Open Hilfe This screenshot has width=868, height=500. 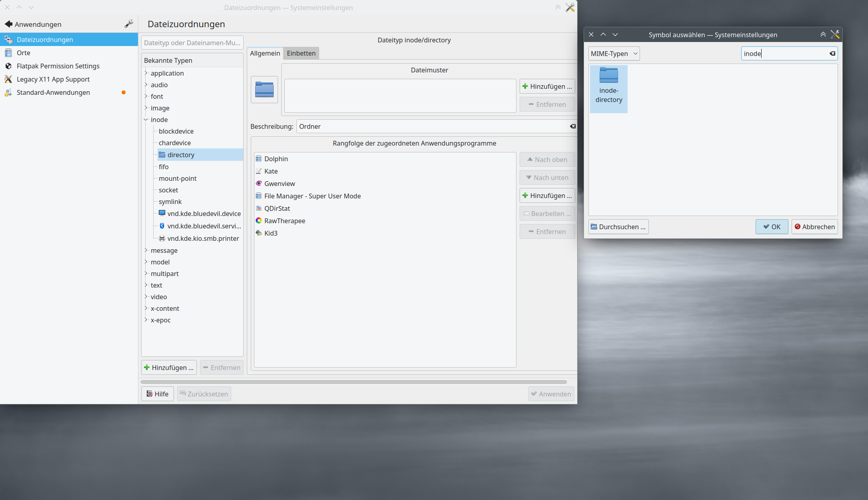click(158, 394)
